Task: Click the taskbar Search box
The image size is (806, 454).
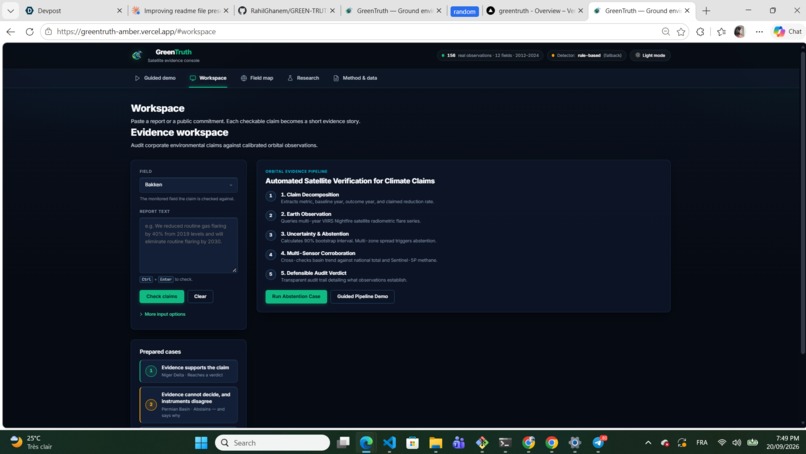Action: click(x=272, y=443)
